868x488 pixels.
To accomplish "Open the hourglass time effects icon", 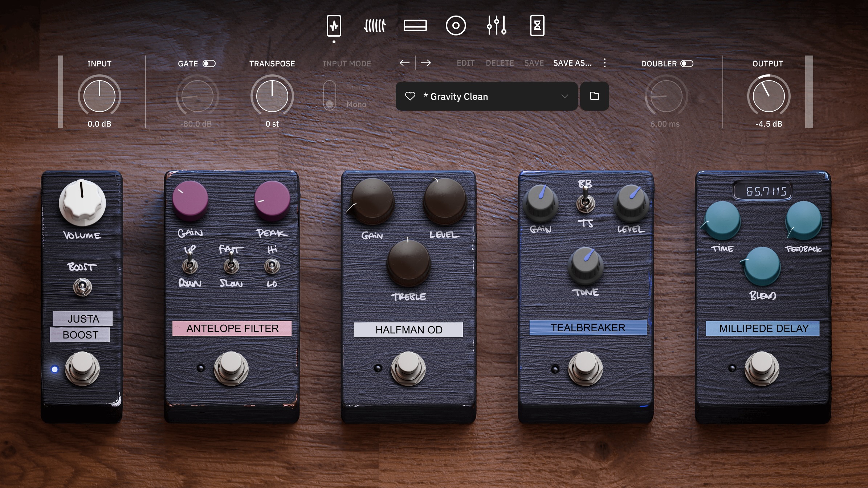I will tap(537, 26).
